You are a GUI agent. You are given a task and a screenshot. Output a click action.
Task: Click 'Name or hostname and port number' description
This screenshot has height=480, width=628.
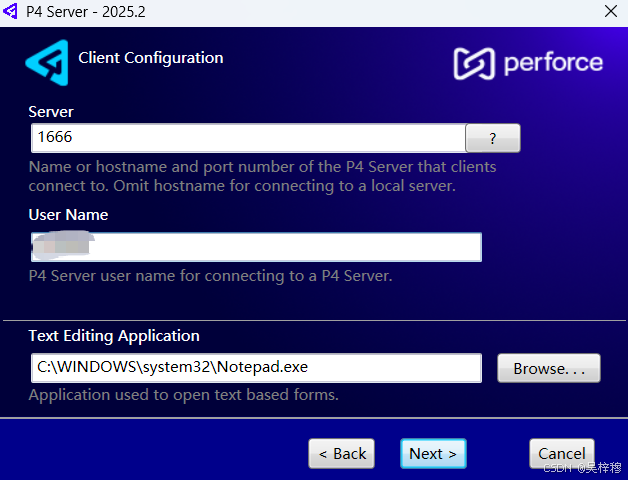pos(262,176)
